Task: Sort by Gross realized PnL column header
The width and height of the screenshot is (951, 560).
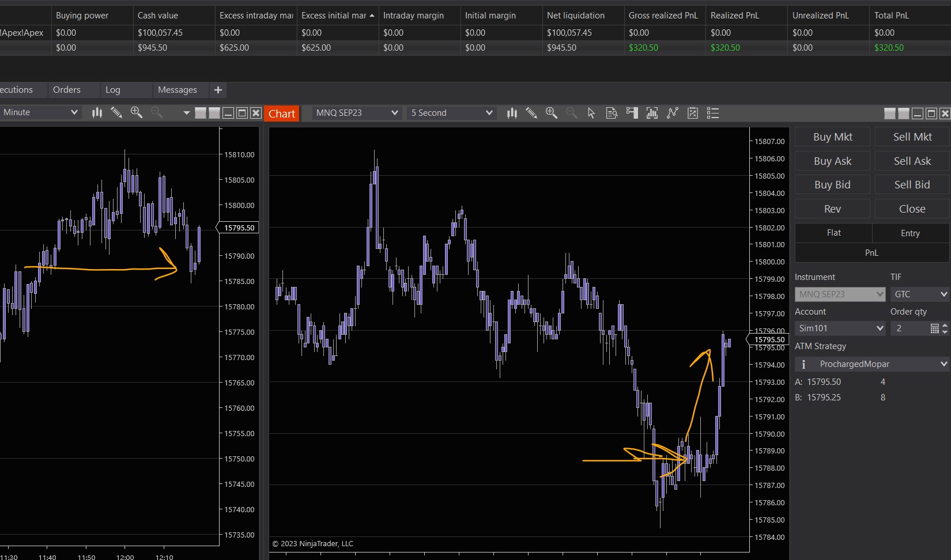Action: point(665,16)
